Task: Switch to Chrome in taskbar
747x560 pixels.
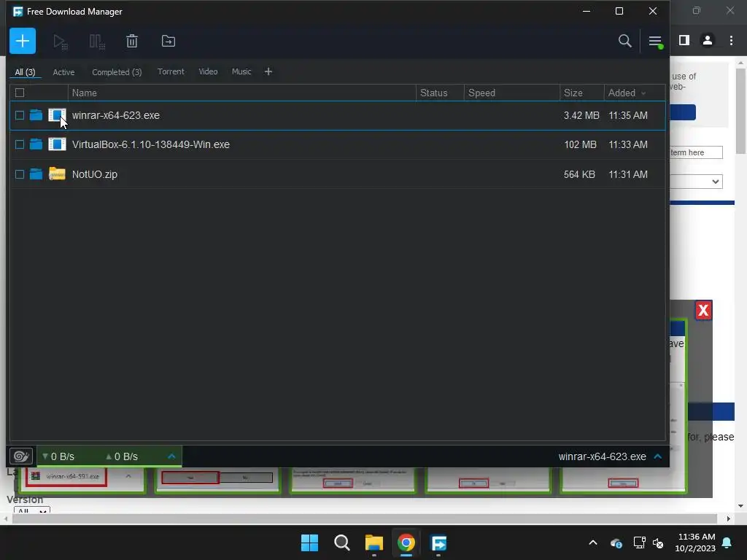Action: [406, 542]
